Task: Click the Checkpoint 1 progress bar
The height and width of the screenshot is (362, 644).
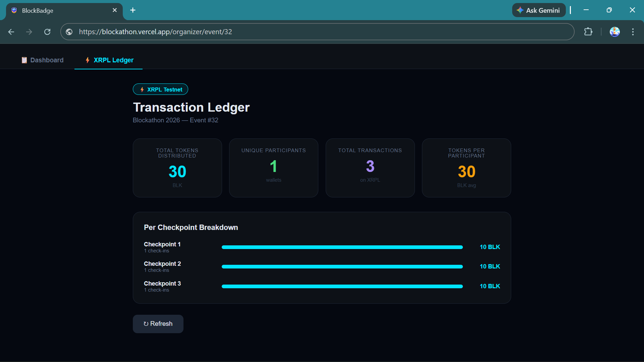Action: click(x=342, y=247)
